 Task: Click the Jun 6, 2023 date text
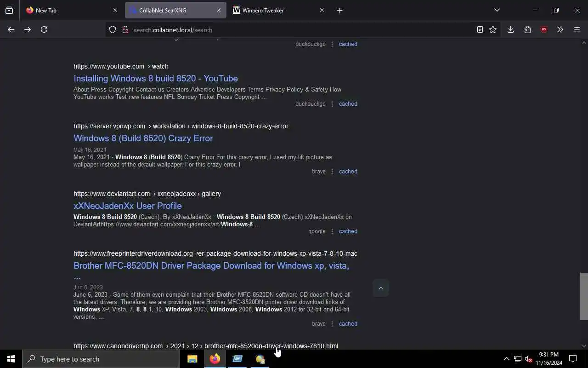[x=88, y=287]
